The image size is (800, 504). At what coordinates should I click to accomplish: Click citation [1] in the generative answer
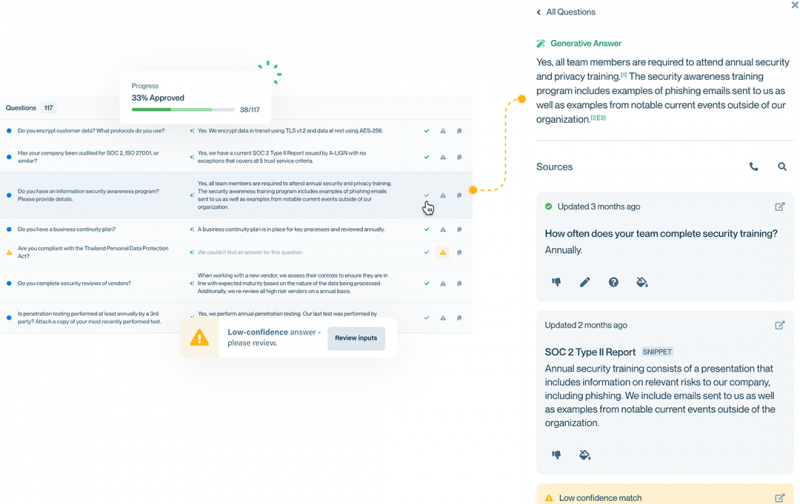pyautogui.click(x=623, y=75)
